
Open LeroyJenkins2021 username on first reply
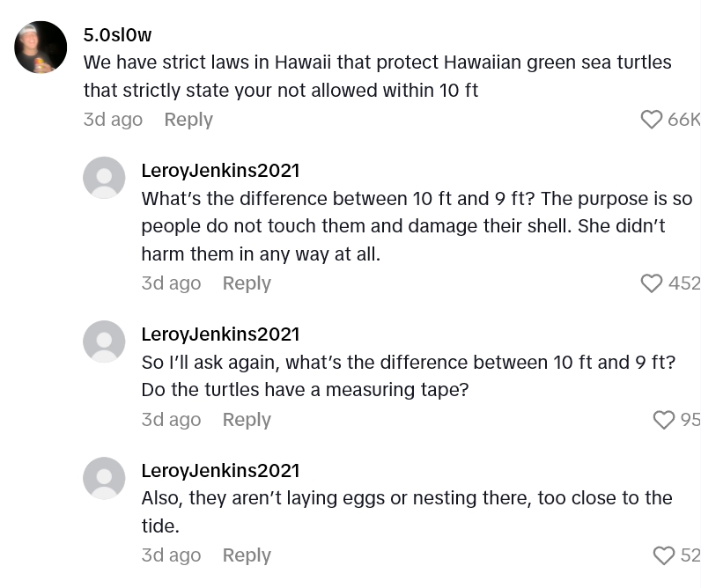tap(220, 171)
